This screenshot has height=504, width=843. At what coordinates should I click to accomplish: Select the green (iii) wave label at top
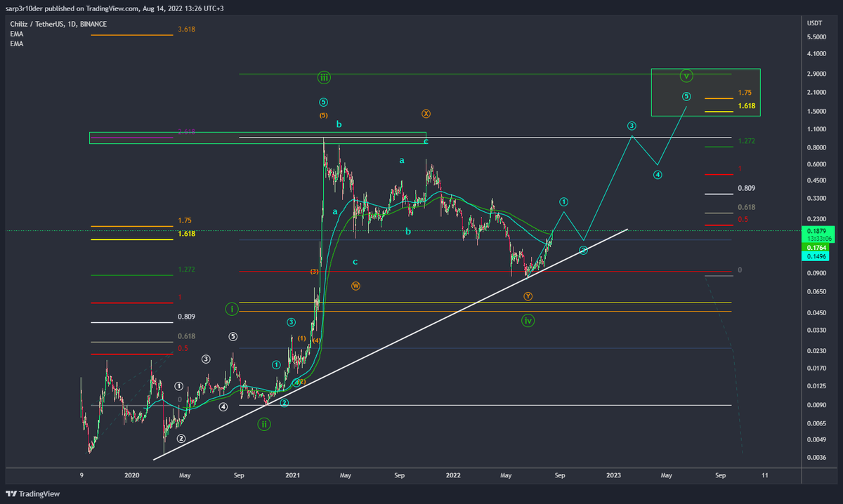[x=324, y=77]
